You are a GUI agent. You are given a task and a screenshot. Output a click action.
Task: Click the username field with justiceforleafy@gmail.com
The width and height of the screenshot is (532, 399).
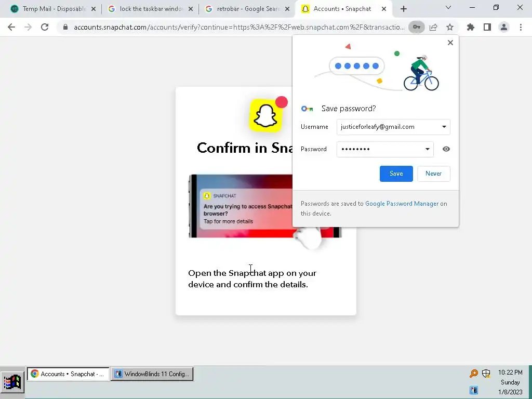(393, 127)
